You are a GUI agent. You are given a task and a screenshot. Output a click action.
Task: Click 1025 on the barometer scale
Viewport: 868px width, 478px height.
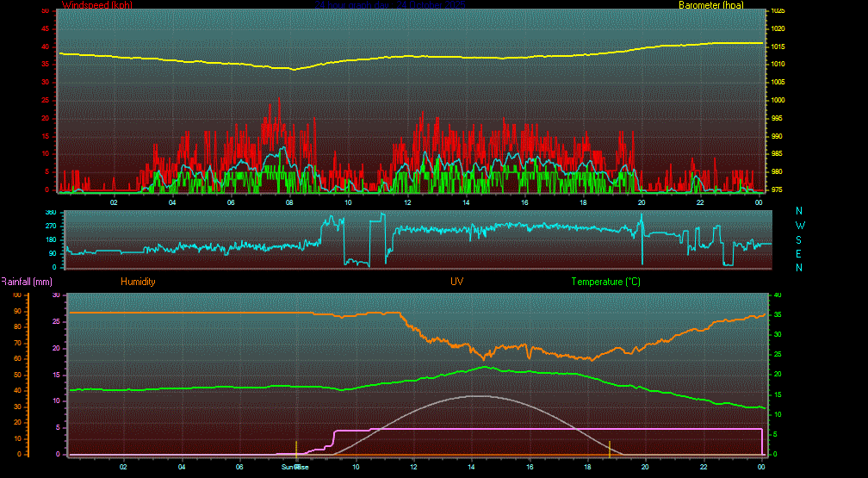(778, 10)
